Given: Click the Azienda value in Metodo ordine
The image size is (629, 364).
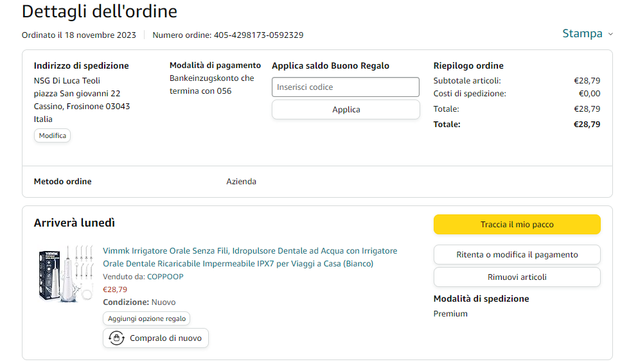Looking at the screenshot, I should [241, 182].
